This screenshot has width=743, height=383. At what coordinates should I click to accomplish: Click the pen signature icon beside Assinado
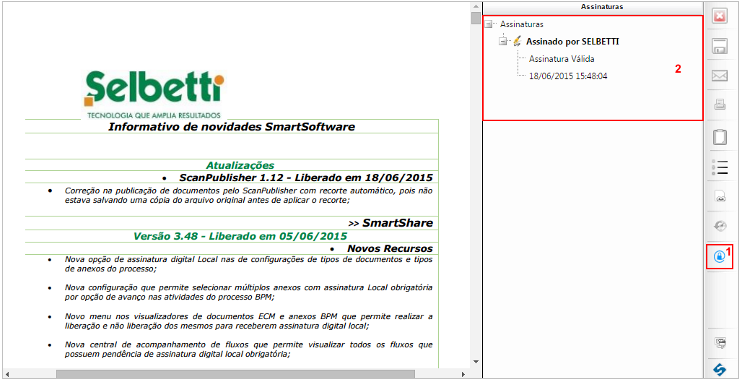pyautogui.click(x=517, y=41)
